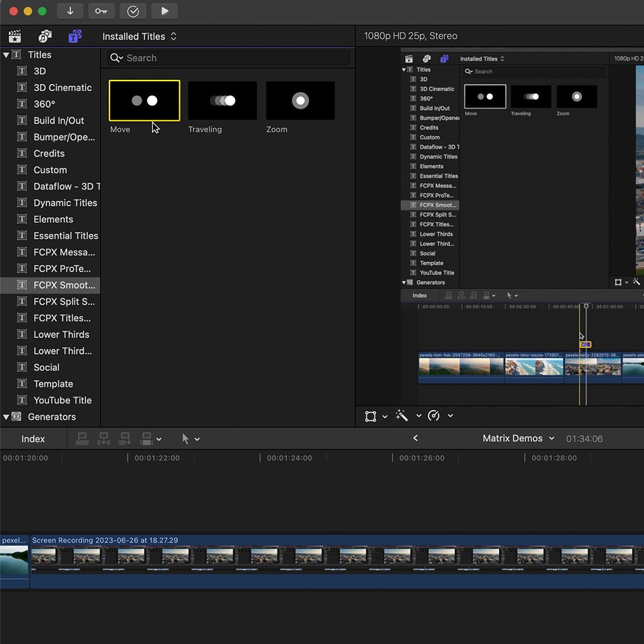Image resolution: width=644 pixels, height=644 pixels.
Task: Open the Installed Titles dropdown
Action: point(139,37)
